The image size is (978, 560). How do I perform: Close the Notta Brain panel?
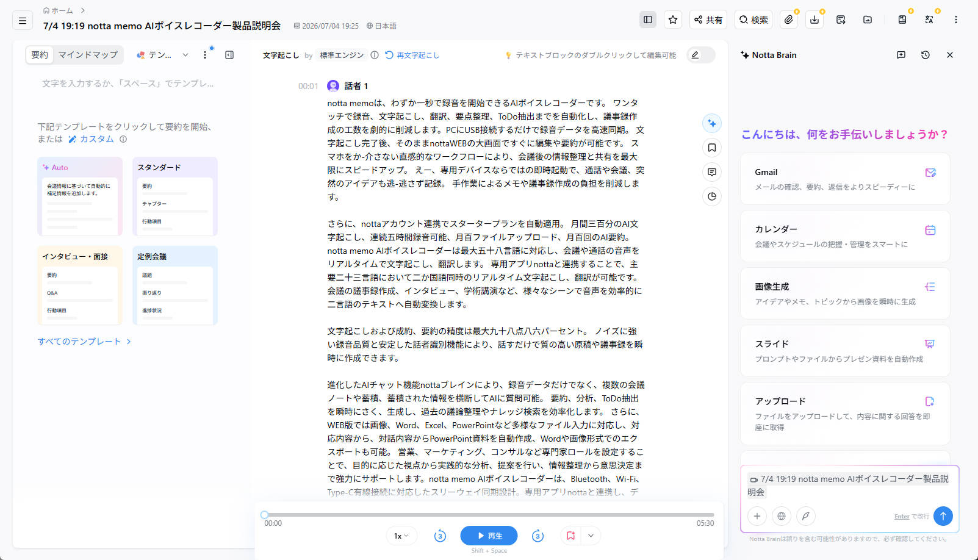950,55
